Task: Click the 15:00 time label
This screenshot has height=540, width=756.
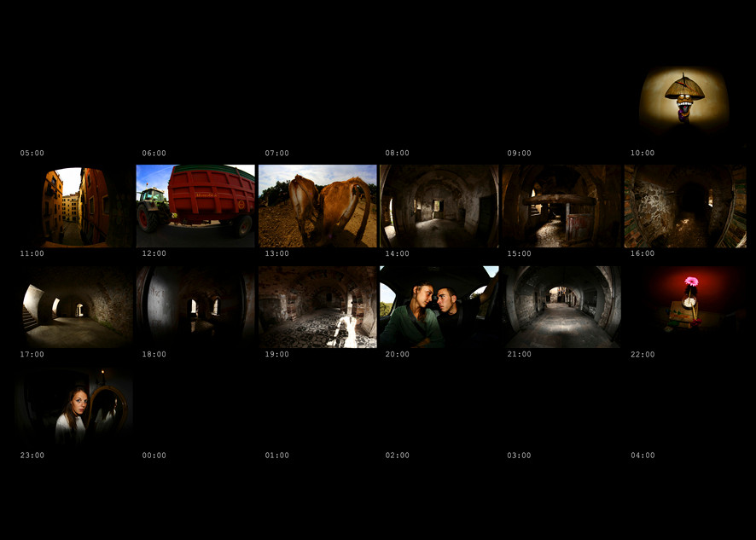Action: click(519, 253)
